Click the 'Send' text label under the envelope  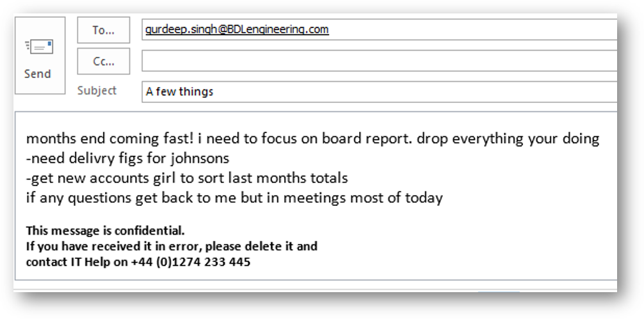click(37, 74)
